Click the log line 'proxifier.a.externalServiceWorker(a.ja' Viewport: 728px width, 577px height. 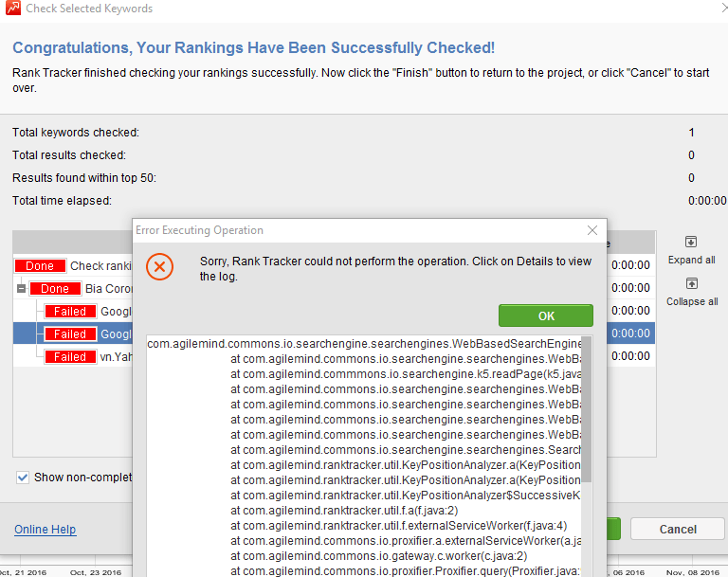click(x=406, y=541)
